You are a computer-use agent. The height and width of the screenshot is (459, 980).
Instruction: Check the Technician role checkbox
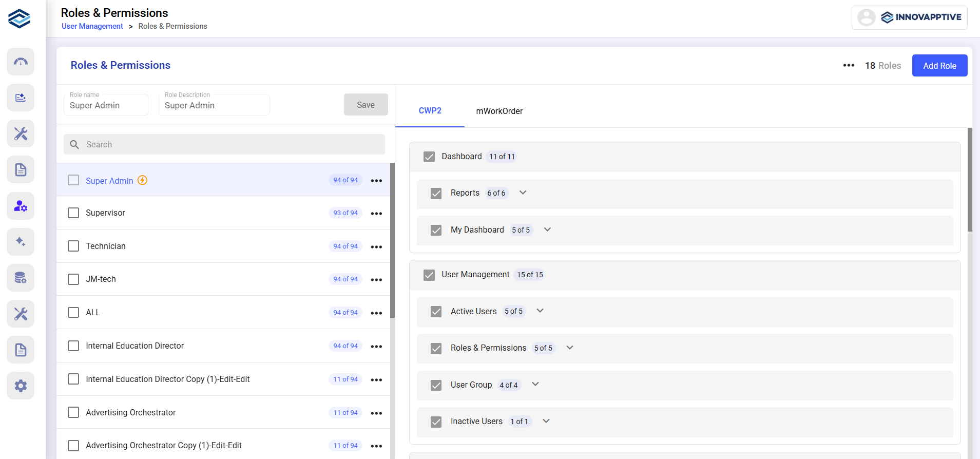(73, 246)
